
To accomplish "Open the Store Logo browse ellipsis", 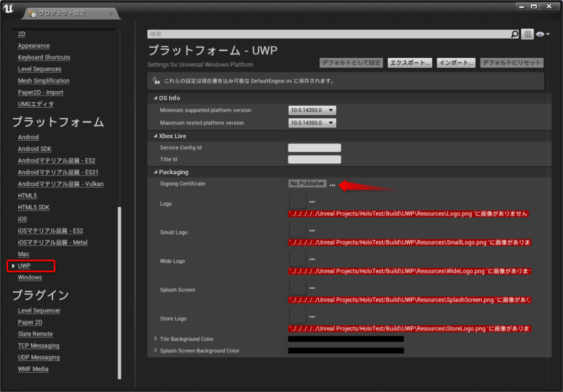I will 312,317.
